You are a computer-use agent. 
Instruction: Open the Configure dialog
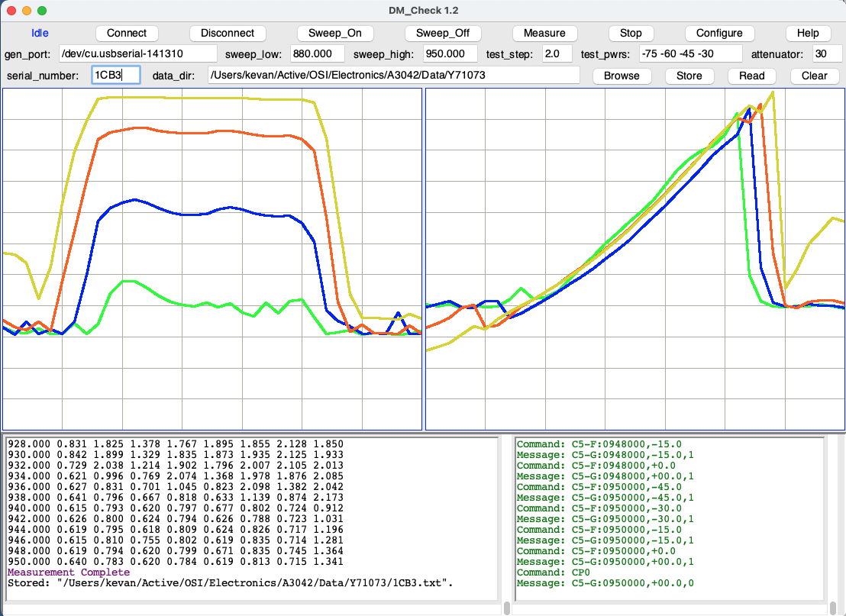coord(719,34)
